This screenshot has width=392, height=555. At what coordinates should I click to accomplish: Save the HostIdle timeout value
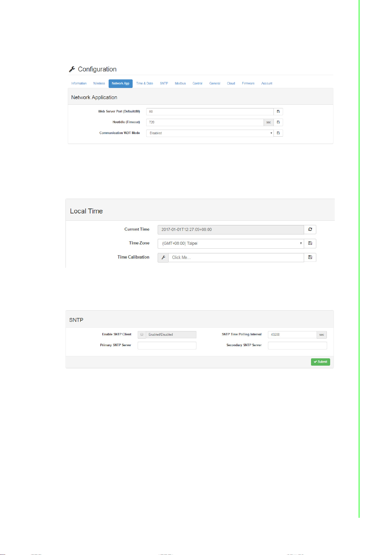click(x=278, y=122)
